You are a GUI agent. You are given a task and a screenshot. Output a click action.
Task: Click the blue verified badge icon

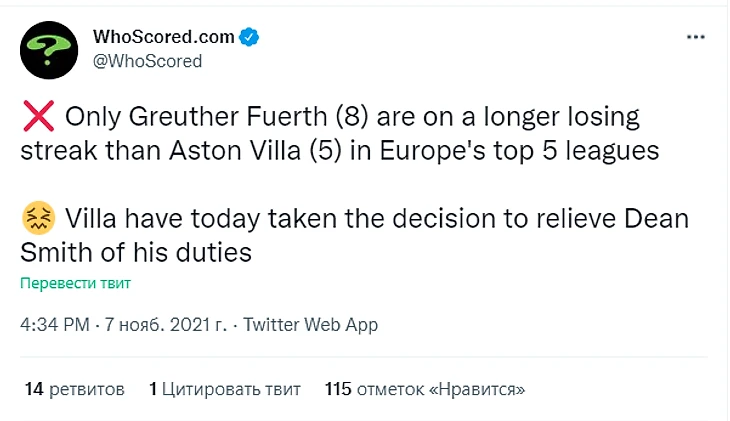point(249,38)
